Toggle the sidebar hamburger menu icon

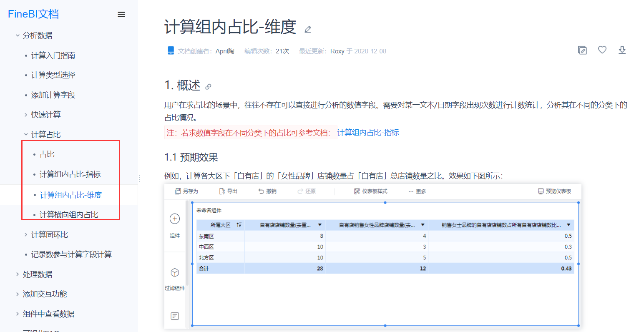tap(121, 14)
